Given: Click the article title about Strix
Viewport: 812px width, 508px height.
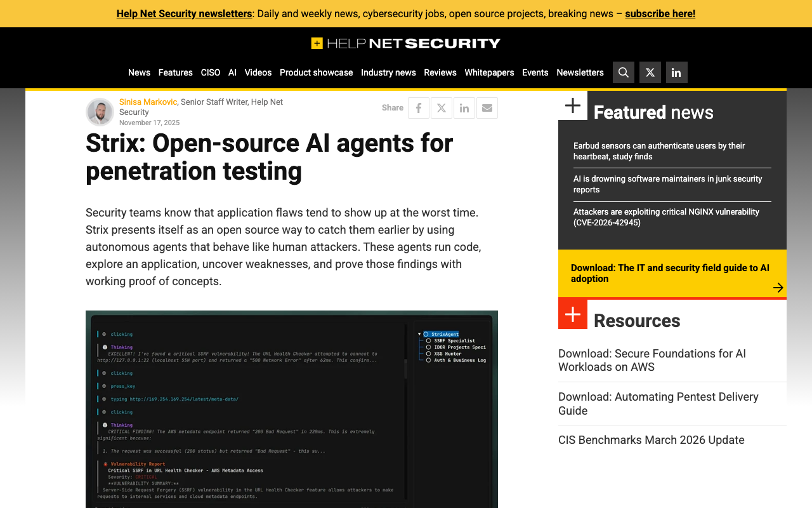Looking at the screenshot, I should tap(270, 157).
